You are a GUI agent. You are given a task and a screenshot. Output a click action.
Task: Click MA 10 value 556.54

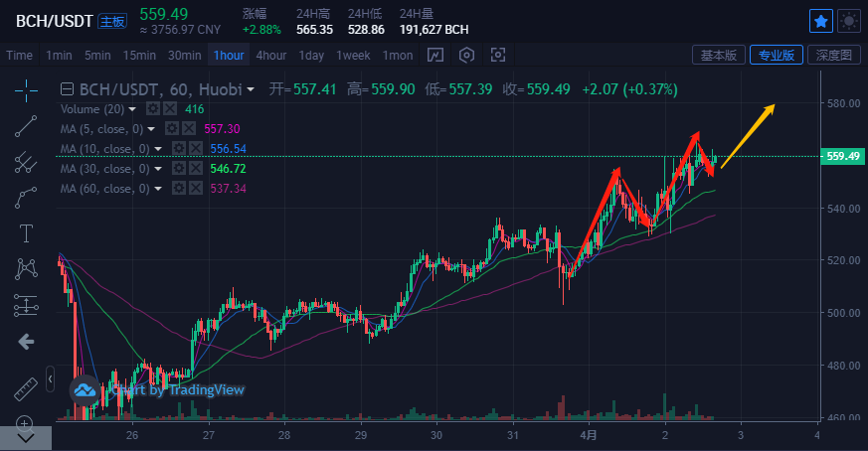(228, 149)
